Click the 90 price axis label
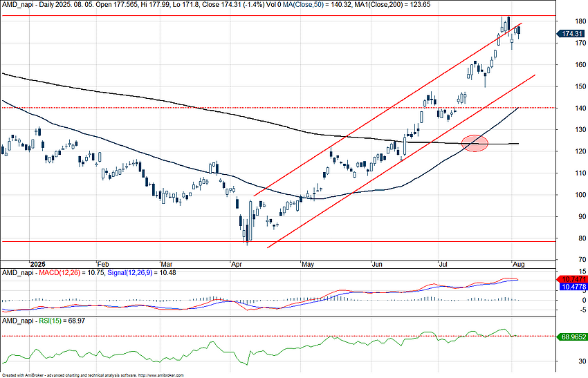 582,216
